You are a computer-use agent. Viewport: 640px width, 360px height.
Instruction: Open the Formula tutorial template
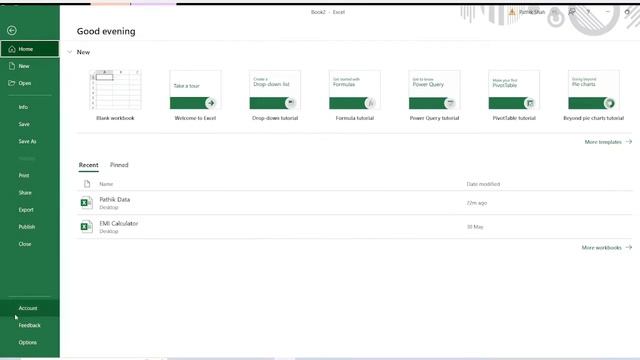pyautogui.click(x=355, y=95)
